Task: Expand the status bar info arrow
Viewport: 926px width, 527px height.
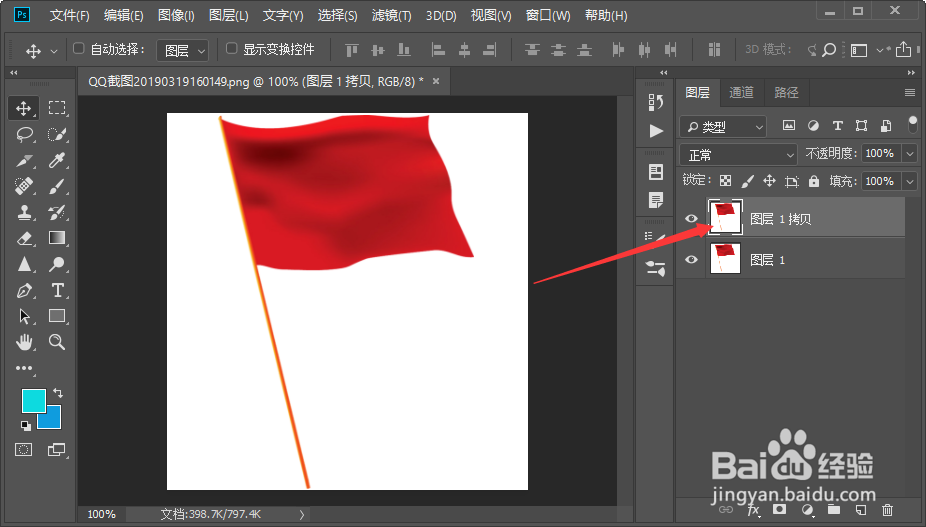Action: click(302, 515)
